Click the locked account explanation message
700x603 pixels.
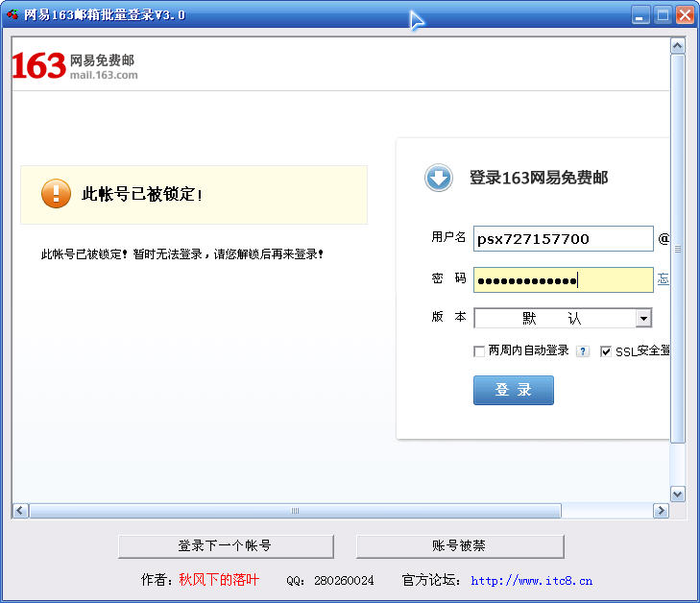182,254
